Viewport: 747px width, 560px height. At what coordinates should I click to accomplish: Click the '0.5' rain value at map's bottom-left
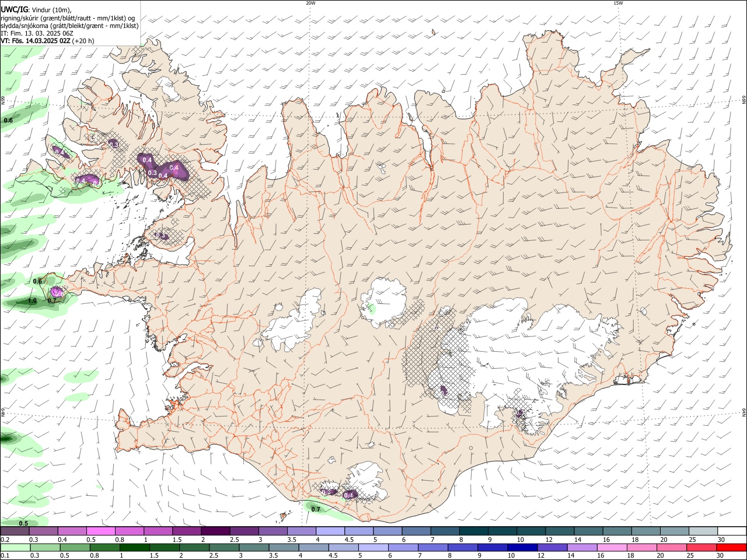point(23,523)
